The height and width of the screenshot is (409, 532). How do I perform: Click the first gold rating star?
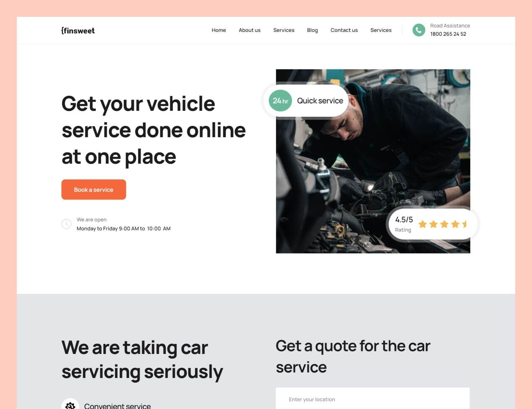422,224
